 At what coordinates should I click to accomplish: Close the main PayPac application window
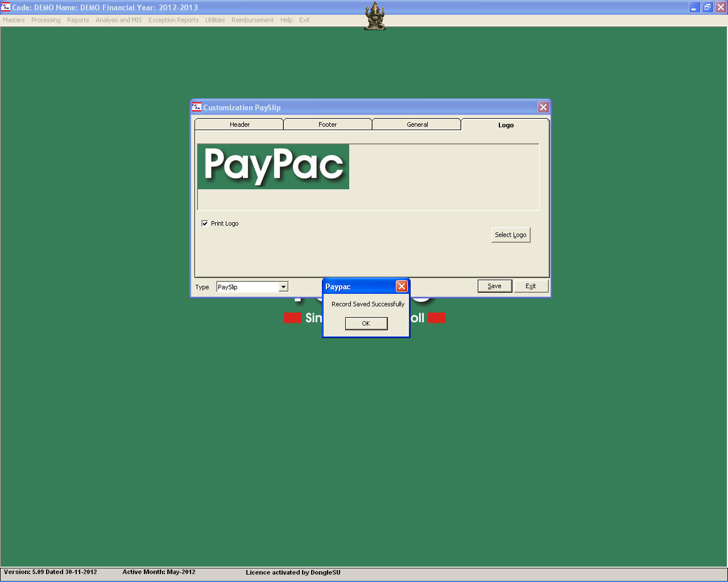721,7
